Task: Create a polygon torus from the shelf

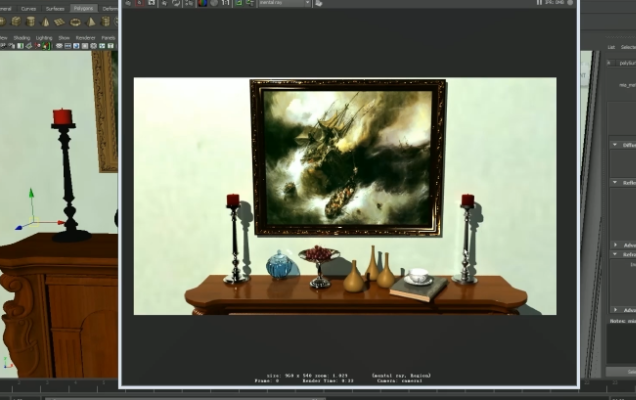Action: coord(74,21)
